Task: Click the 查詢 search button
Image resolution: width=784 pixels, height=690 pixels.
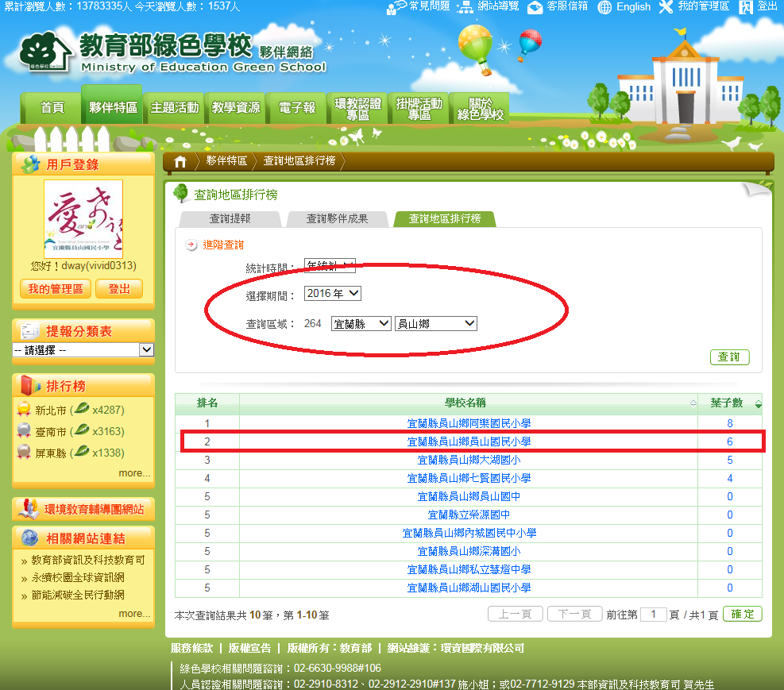Action: click(x=729, y=357)
